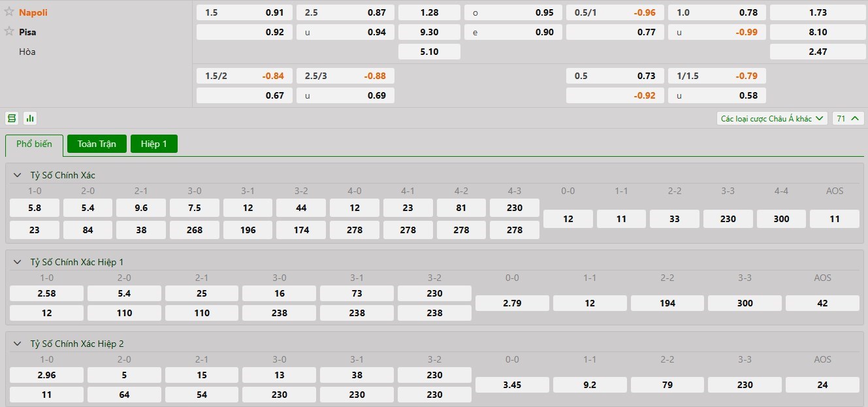868x407 pixels.
Task: Bet full-match draw 2-2 at 33
Action: pos(675,219)
